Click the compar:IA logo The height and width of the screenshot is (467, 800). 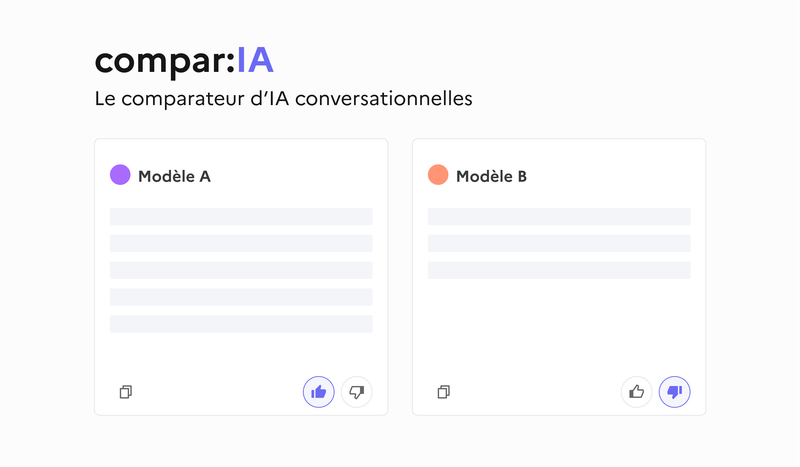coord(184,60)
